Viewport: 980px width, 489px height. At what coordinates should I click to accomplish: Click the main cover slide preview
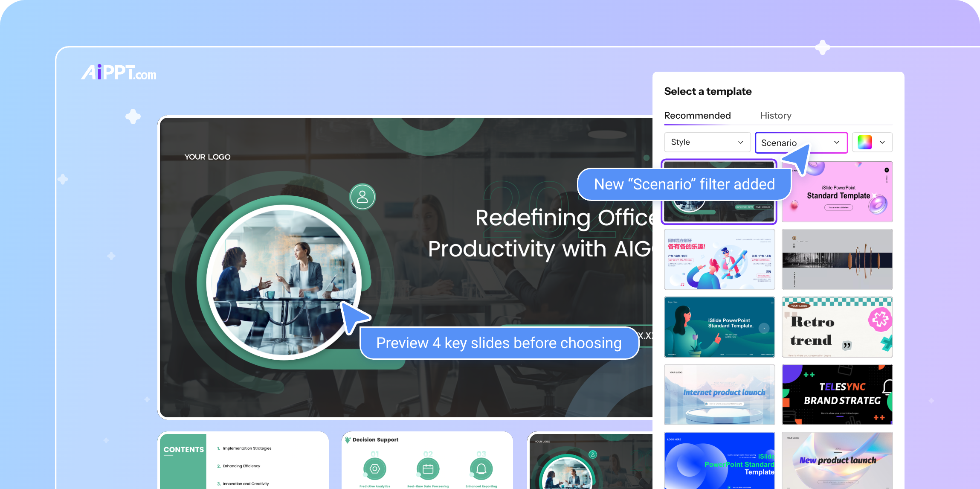[405, 268]
